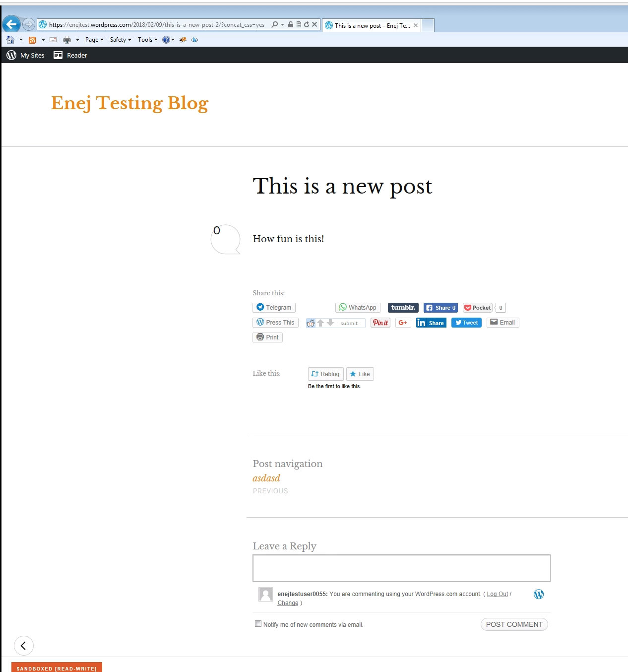Share post on tumblr
This screenshot has height=672, width=628.
click(x=403, y=308)
